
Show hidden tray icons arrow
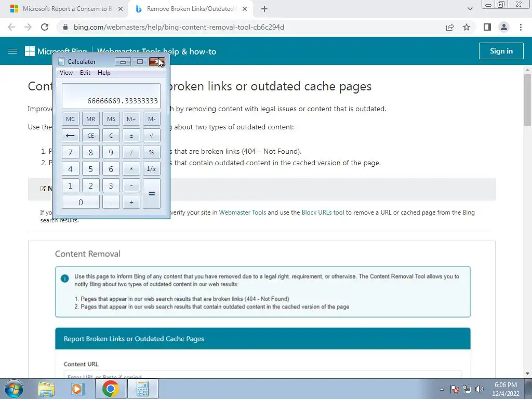pyautogui.click(x=442, y=389)
